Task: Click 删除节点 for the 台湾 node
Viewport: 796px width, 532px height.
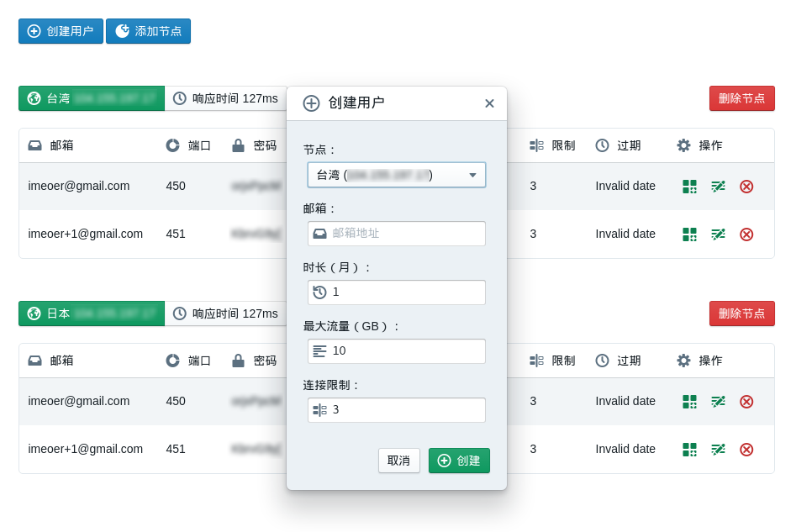Action: pos(741,98)
